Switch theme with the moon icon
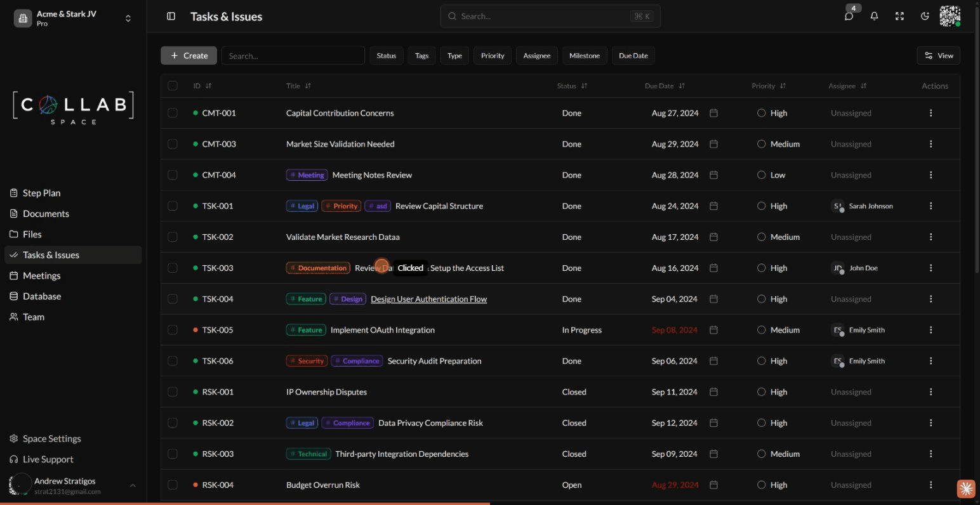This screenshot has height=505, width=980. [925, 16]
